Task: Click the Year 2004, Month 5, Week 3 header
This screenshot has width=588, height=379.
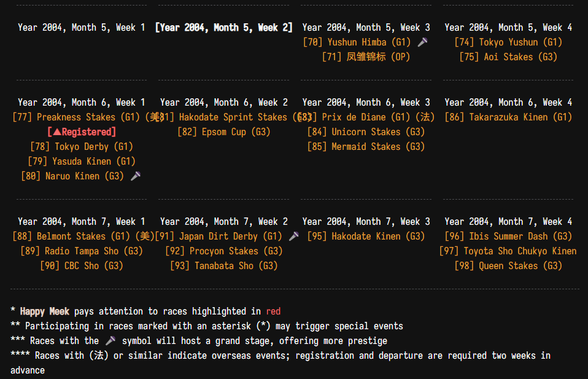Action: click(366, 28)
